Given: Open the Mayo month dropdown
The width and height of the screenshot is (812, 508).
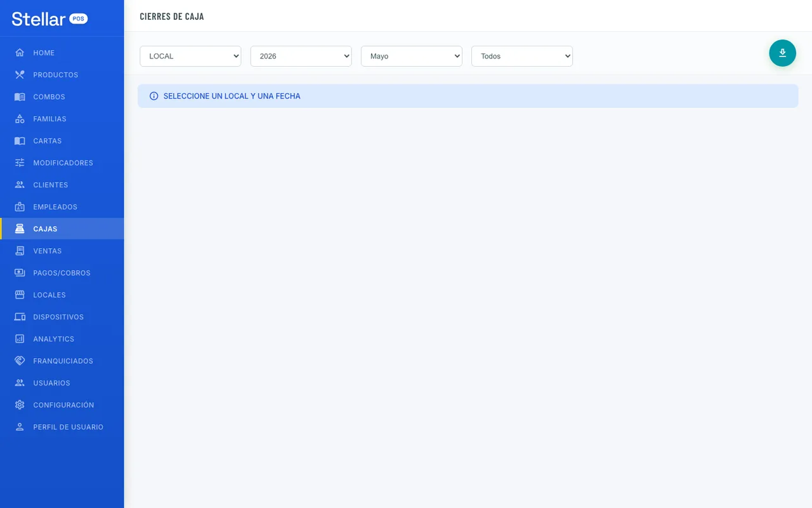Looking at the screenshot, I should [x=411, y=56].
